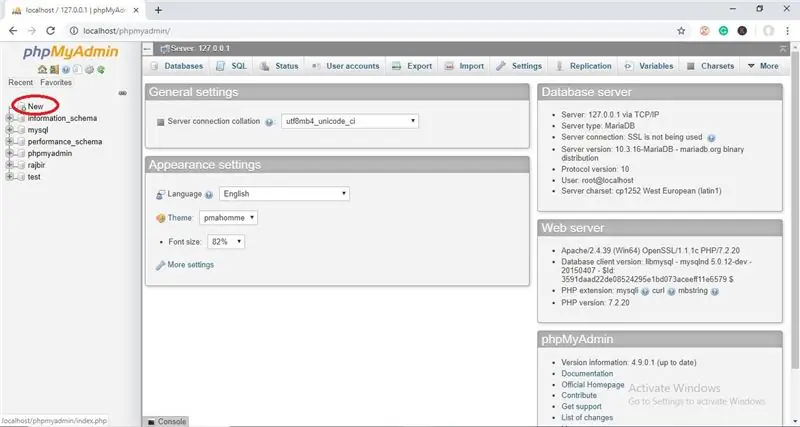Switch to the Favorites tables list
This screenshot has width=800, height=427.
tap(56, 82)
